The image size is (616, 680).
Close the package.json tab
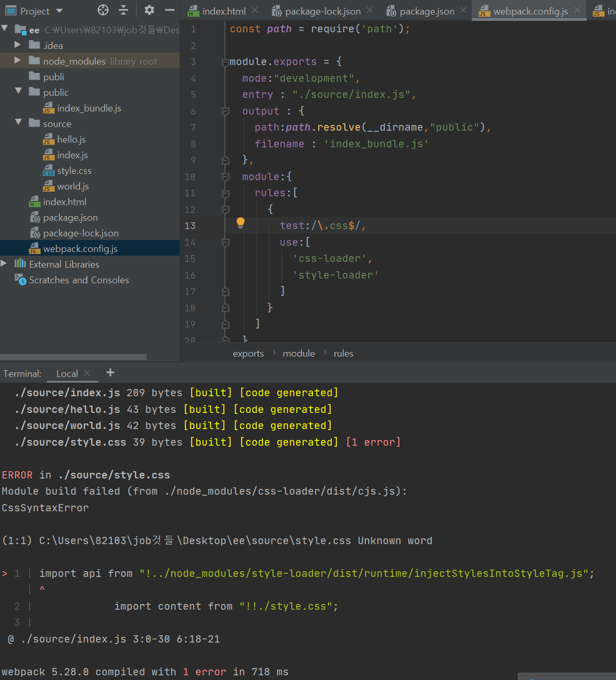(x=463, y=10)
